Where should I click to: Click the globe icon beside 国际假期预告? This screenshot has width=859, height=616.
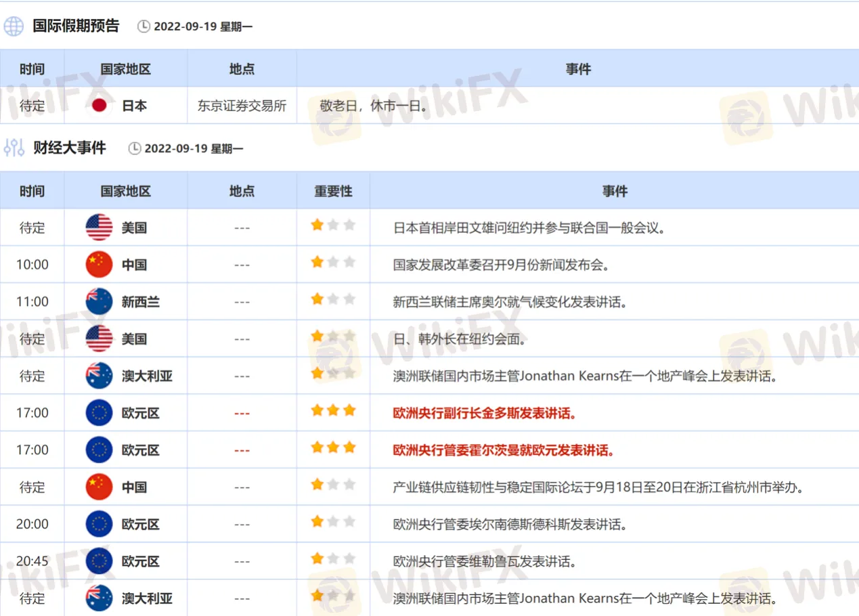tap(14, 26)
